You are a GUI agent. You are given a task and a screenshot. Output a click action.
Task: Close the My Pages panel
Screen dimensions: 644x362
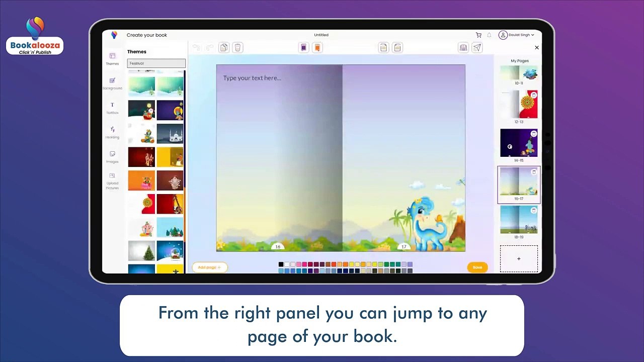point(537,47)
